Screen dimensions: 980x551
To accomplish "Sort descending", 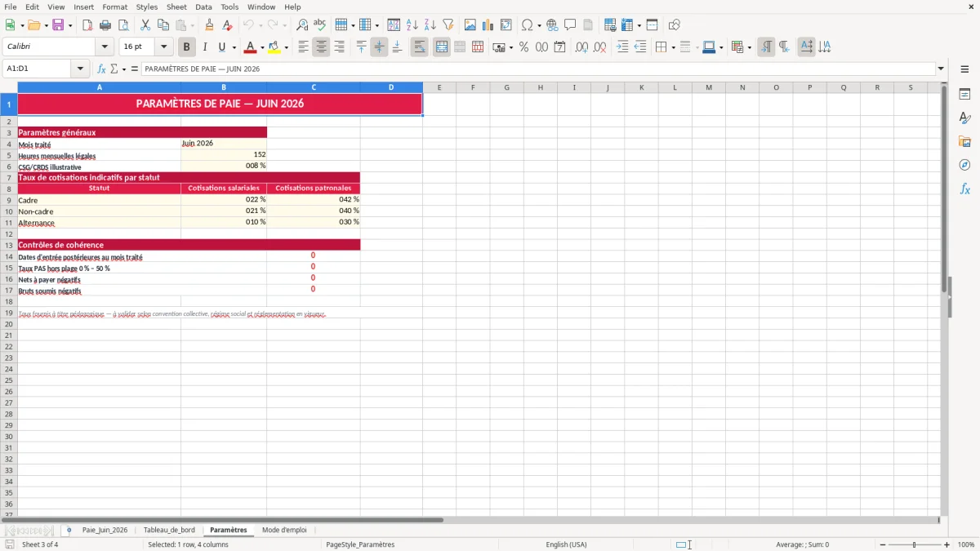I will [x=430, y=25].
